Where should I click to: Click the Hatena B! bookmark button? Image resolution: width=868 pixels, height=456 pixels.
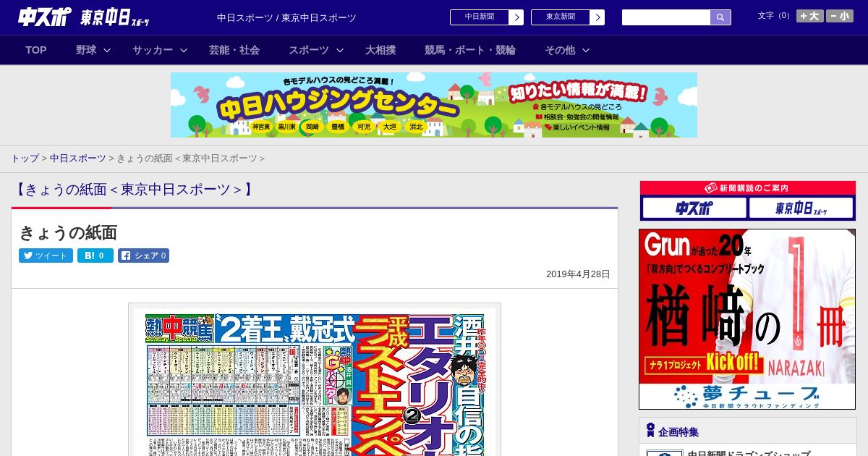point(95,256)
